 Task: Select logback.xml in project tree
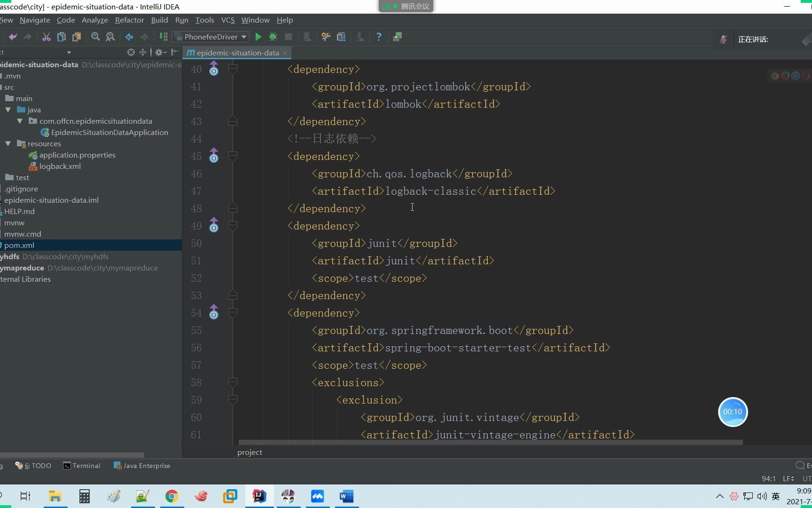[x=60, y=166]
